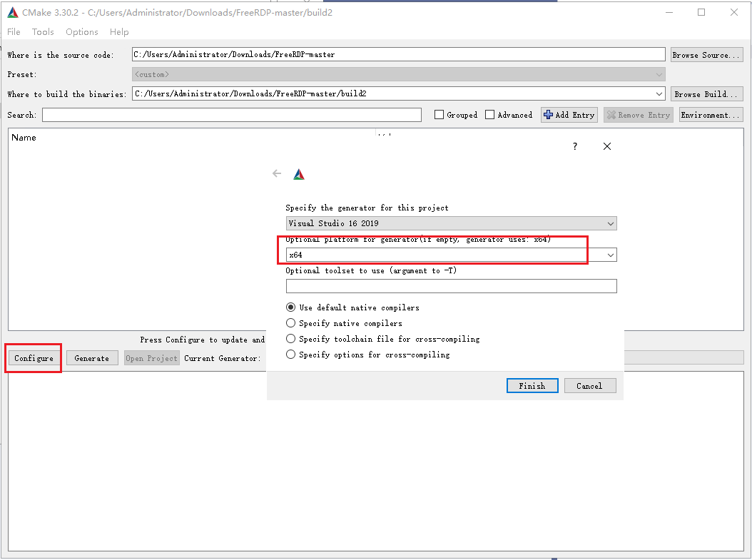This screenshot has width=752, height=560.
Task: Select Use default native compilers
Action: pyautogui.click(x=290, y=307)
